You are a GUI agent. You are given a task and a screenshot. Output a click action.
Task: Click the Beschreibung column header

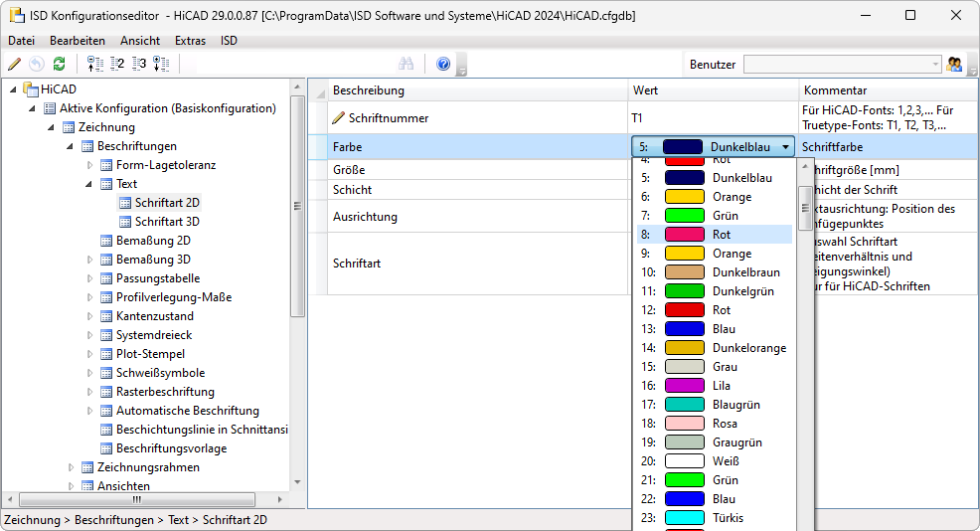tap(477, 90)
